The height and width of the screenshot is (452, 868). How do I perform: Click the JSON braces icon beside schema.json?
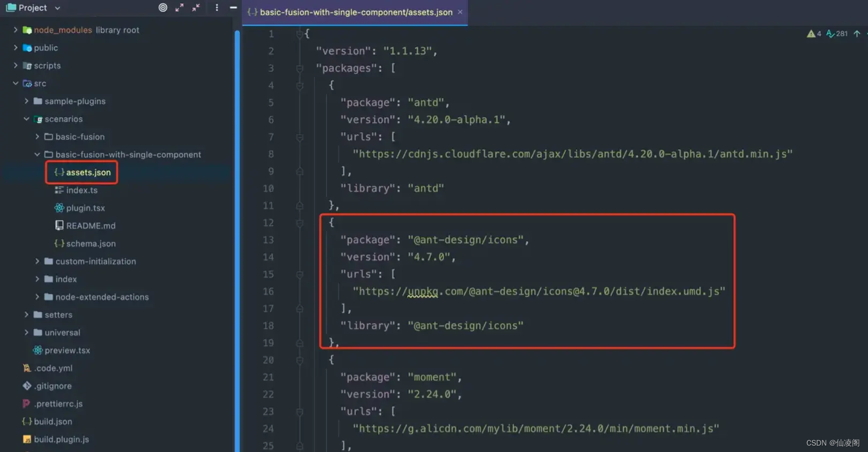pos(59,243)
